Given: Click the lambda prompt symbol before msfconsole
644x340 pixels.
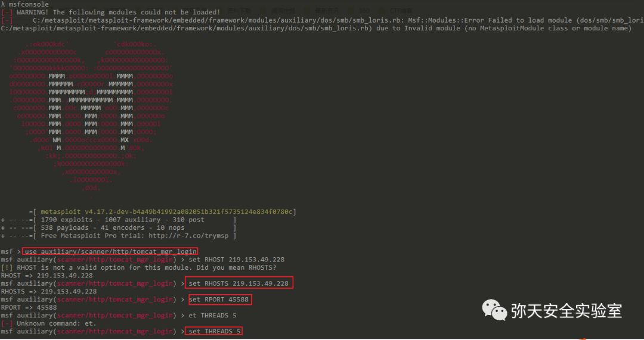Looking at the screenshot, I should tap(3, 4).
